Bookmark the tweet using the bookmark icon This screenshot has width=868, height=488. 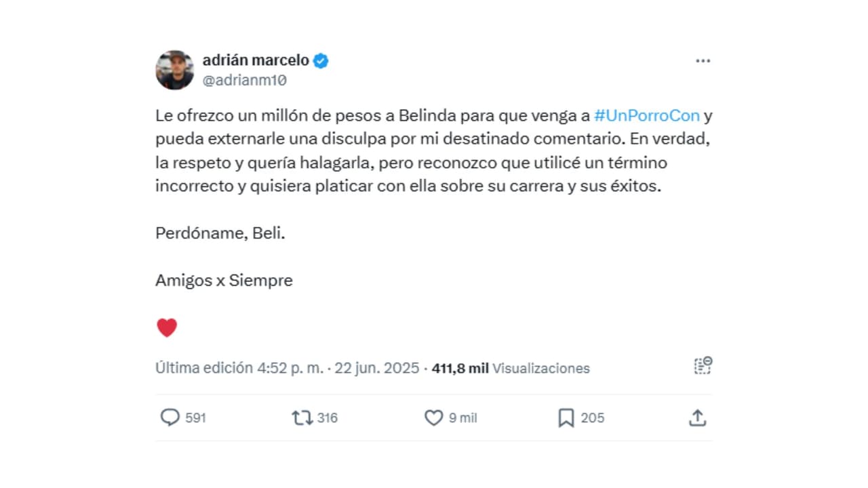tap(566, 418)
